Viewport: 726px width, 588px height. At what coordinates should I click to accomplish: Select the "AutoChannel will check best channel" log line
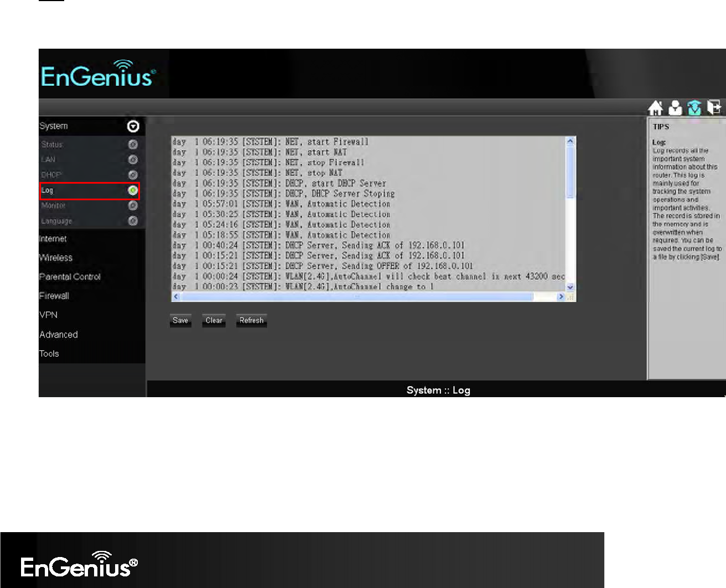[x=369, y=277]
